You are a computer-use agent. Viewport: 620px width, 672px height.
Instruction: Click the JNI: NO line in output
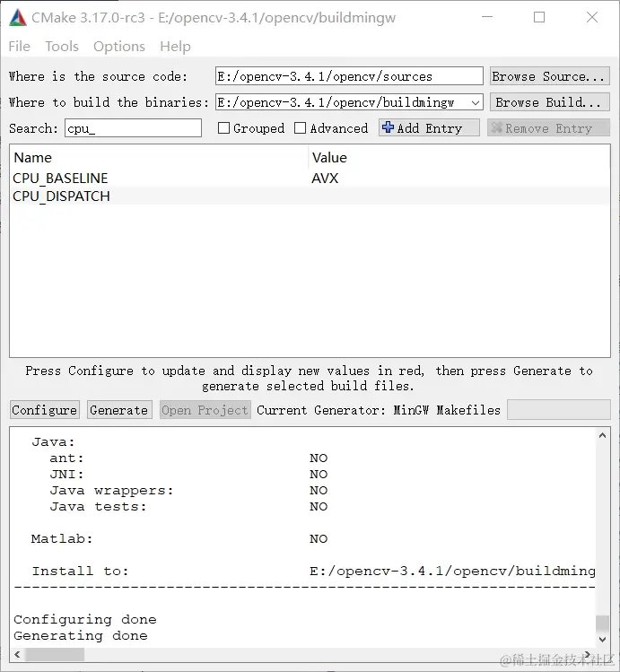(188, 474)
